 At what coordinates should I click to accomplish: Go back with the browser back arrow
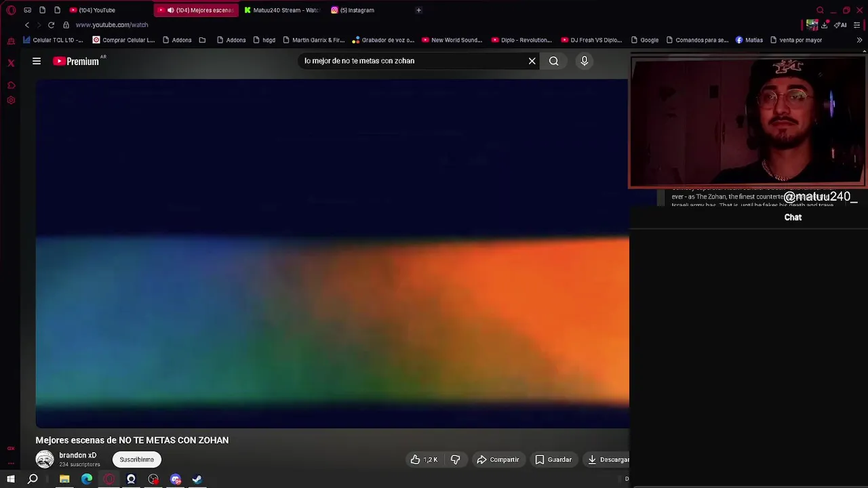point(27,25)
